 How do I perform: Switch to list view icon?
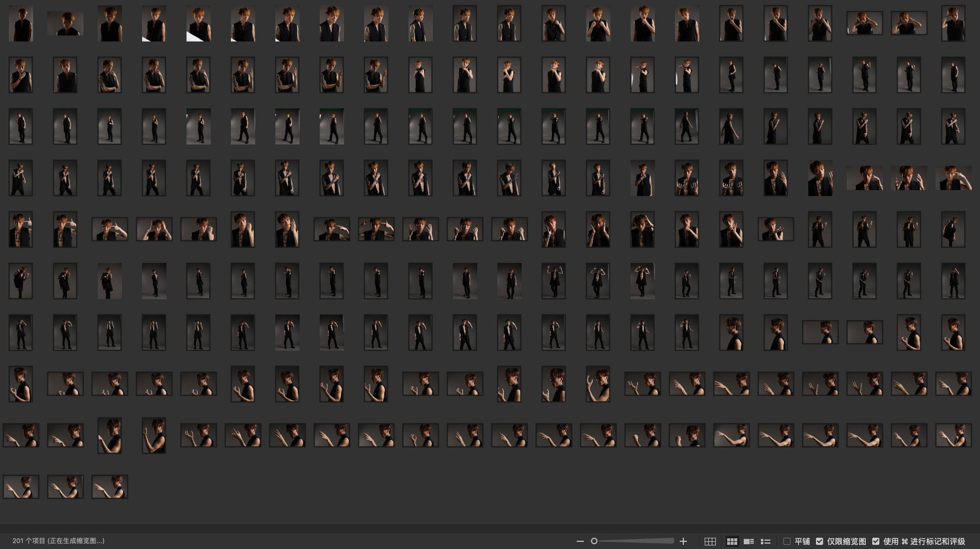tap(765, 541)
